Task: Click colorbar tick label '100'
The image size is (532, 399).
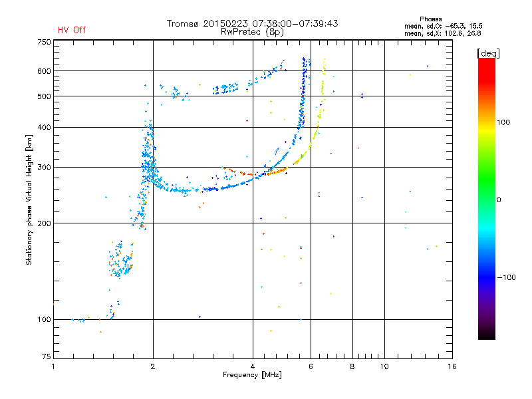Action: [503, 122]
